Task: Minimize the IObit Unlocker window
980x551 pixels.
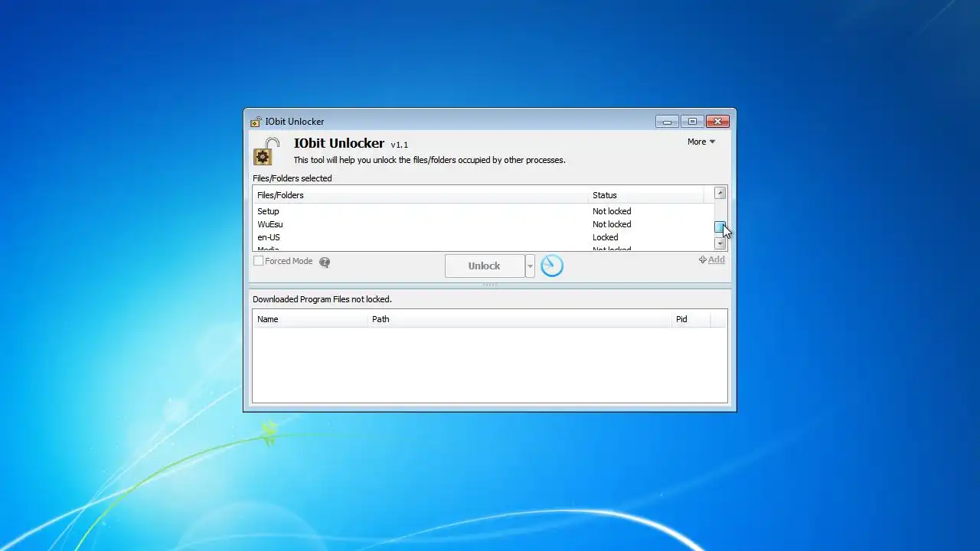Action: tap(667, 122)
